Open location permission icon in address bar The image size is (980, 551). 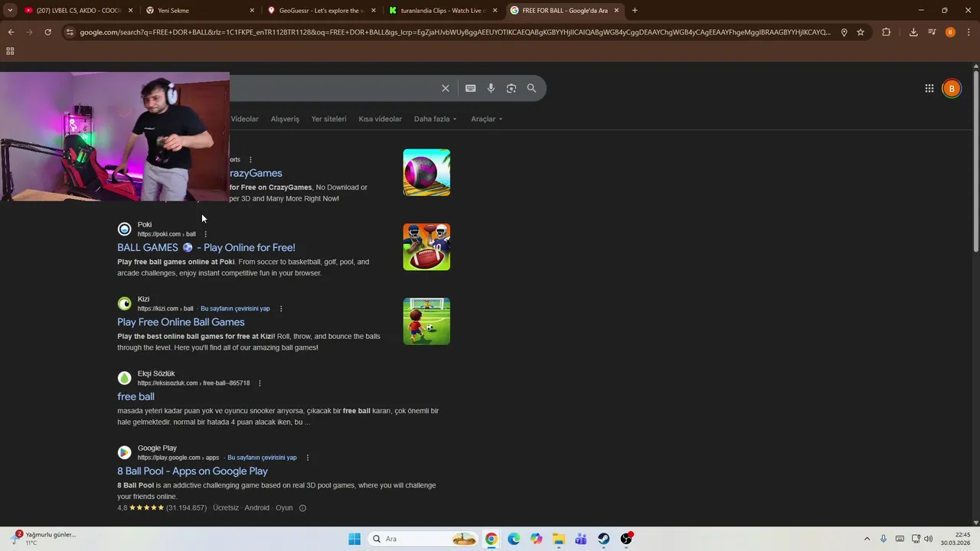click(x=844, y=32)
